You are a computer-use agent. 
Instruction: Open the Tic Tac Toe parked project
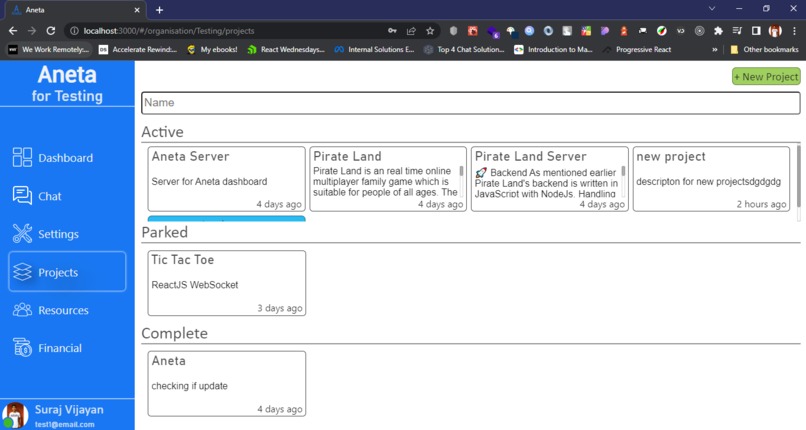point(226,283)
